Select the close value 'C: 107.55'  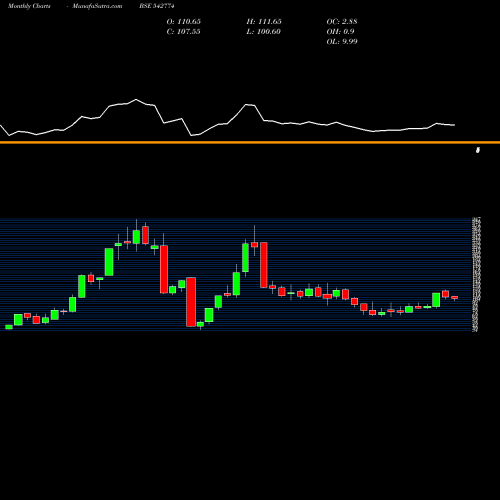point(184,31)
